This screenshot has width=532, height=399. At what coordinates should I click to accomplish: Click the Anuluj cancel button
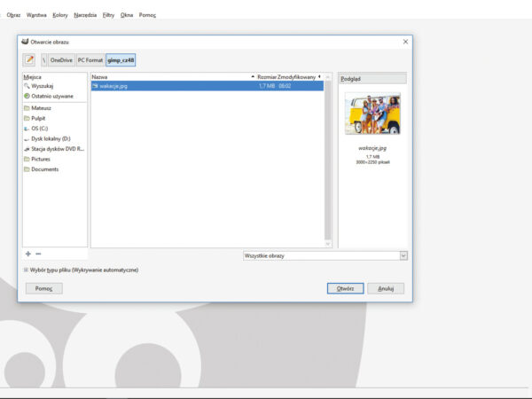coord(386,288)
